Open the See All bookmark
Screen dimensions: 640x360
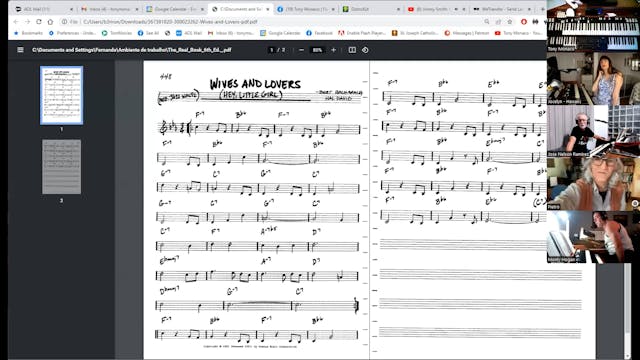(x=148, y=33)
